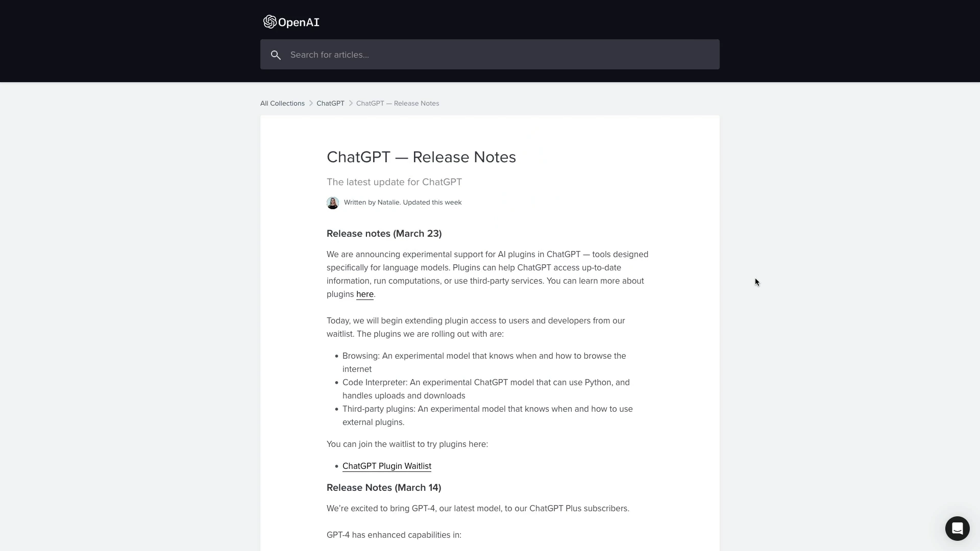The image size is (980, 551).
Task: Click the chevron after All Collections breadcrumb
Action: click(311, 104)
